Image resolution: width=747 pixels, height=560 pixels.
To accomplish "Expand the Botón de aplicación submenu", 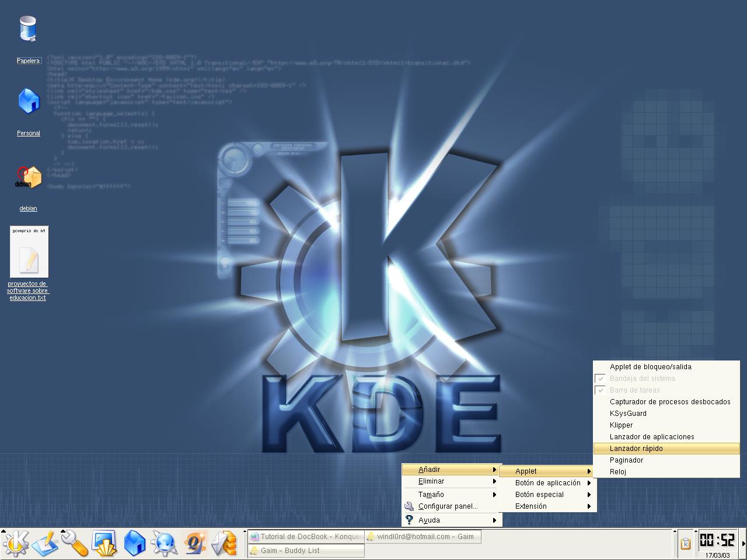I will pyautogui.click(x=547, y=483).
